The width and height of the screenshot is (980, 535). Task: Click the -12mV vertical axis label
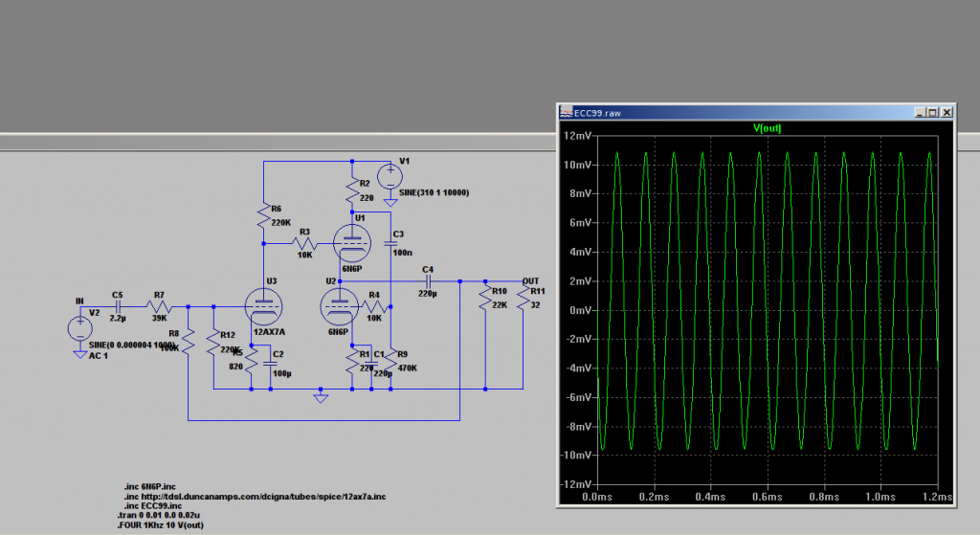pyautogui.click(x=575, y=483)
